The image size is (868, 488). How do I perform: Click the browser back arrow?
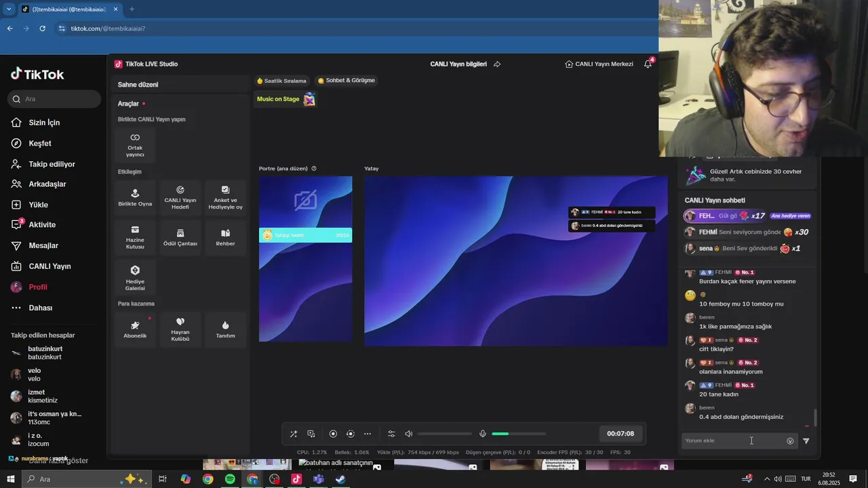point(9,28)
